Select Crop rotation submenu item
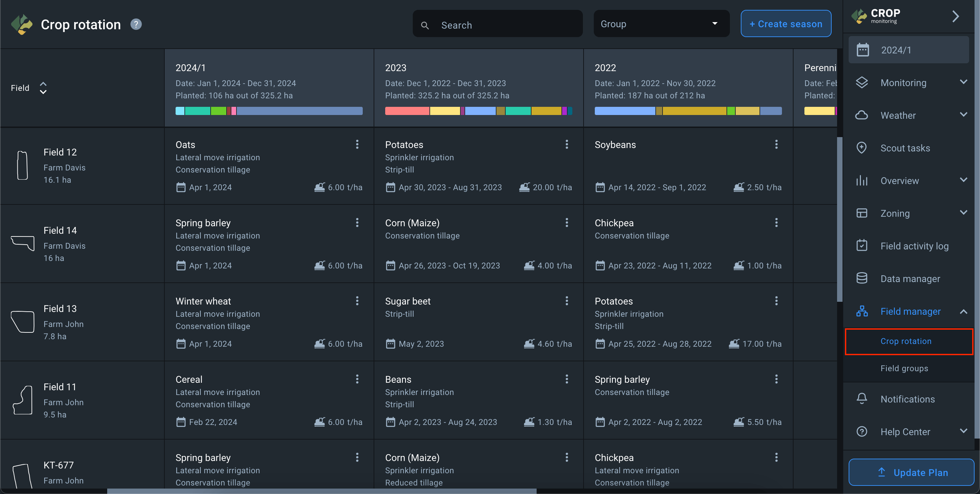The height and width of the screenshot is (494, 980). click(x=906, y=341)
